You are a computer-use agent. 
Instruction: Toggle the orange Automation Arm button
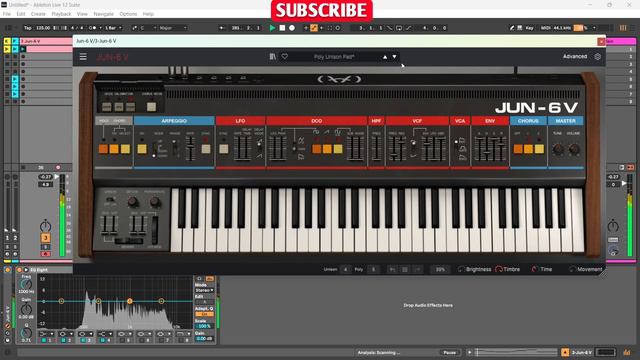(313, 28)
